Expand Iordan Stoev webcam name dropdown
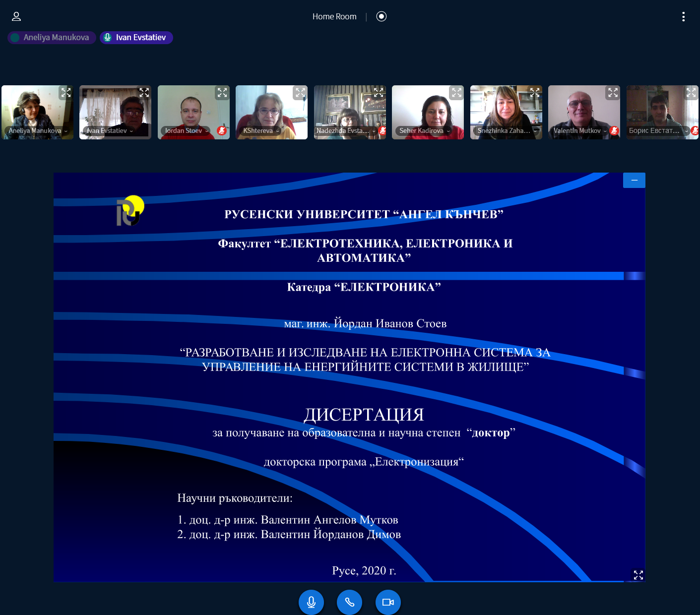This screenshot has height=615, width=700. click(x=187, y=131)
